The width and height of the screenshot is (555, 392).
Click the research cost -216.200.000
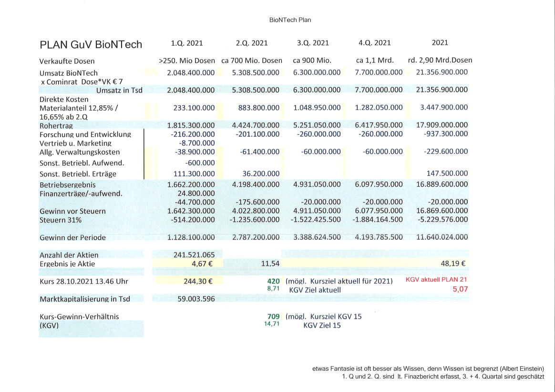193,134
